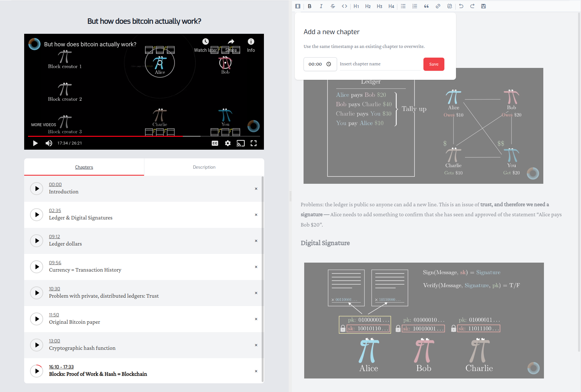
Task: Undo the last edit
Action: [461, 6]
